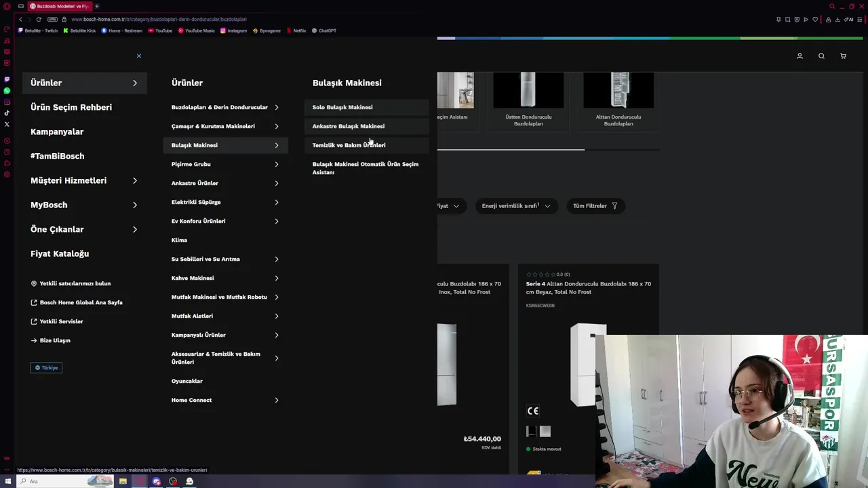Click the padlock site info icon

pyautogui.click(x=64, y=19)
